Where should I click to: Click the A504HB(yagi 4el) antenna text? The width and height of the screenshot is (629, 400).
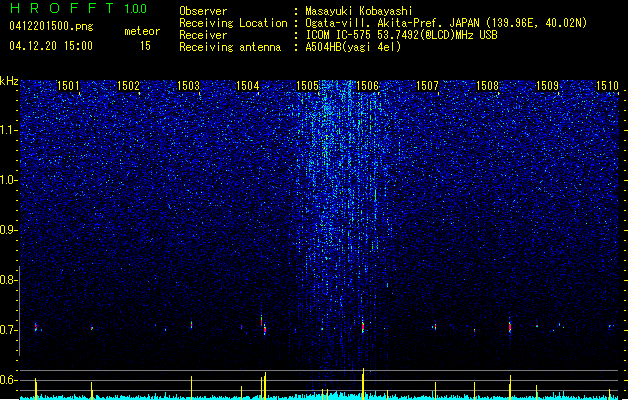tap(353, 47)
